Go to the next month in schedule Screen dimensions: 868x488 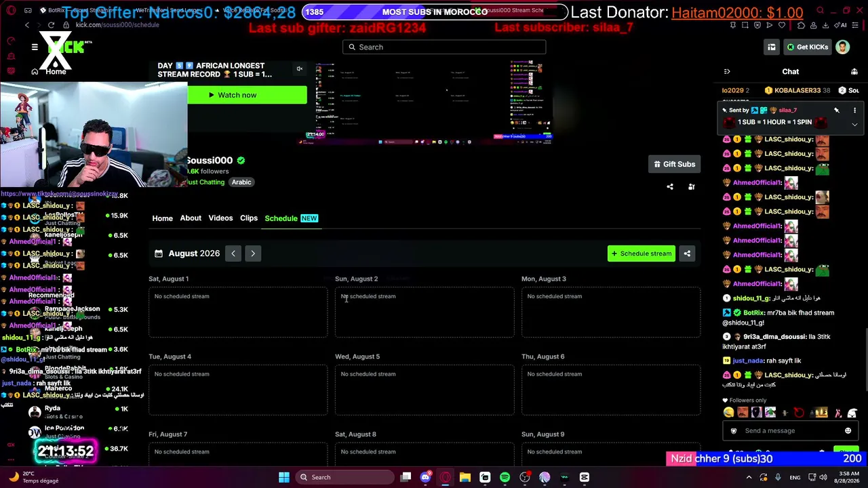point(253,253)
